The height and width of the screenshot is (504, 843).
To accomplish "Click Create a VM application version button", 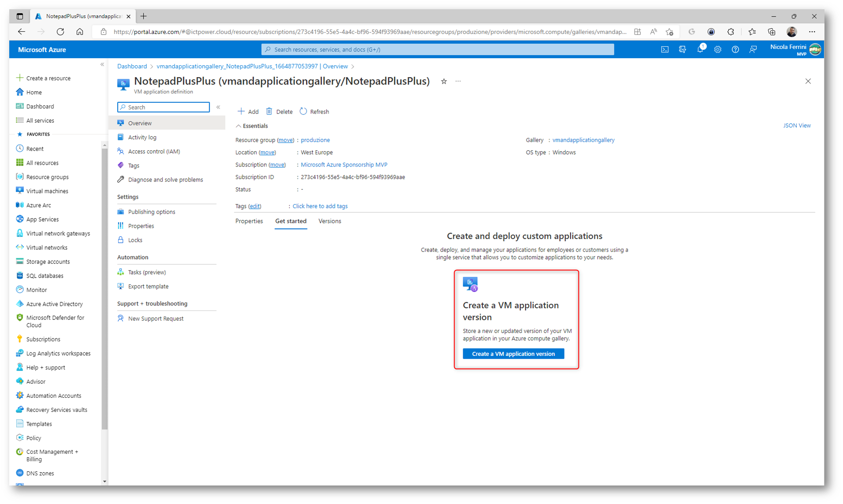I will 513,354.
